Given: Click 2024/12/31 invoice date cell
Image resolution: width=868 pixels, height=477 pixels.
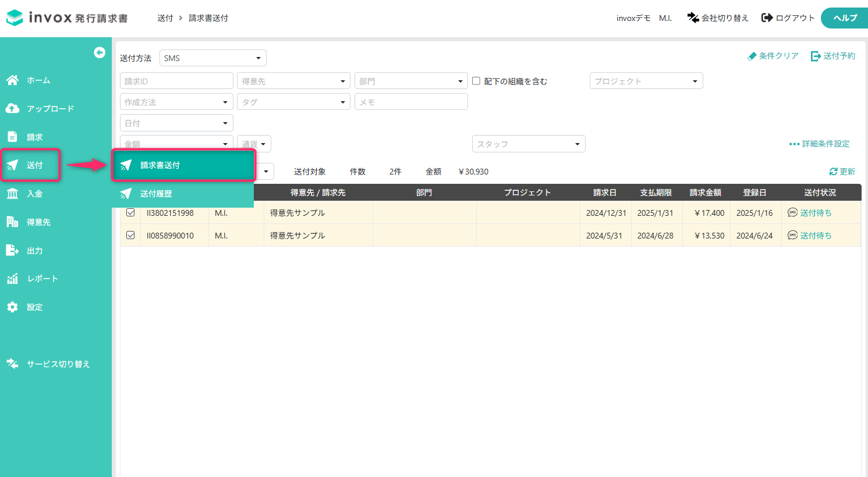Looking at the screenshot, I should click(x=606, y=213).
